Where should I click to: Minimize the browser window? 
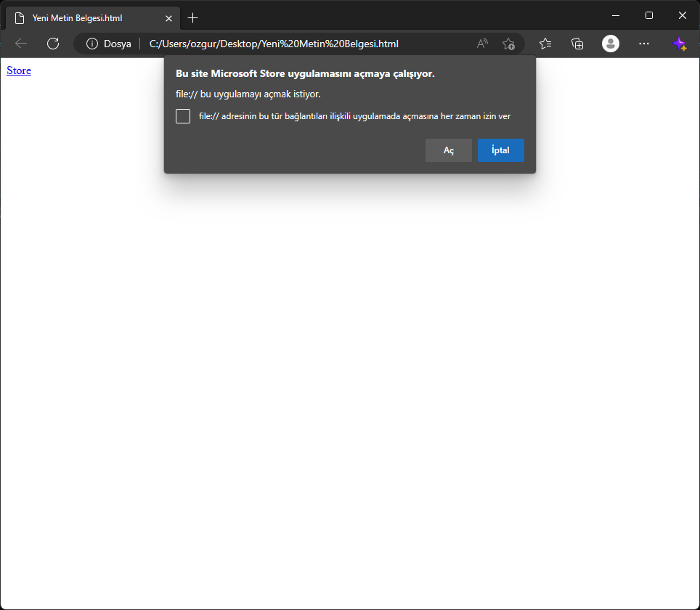616,16
